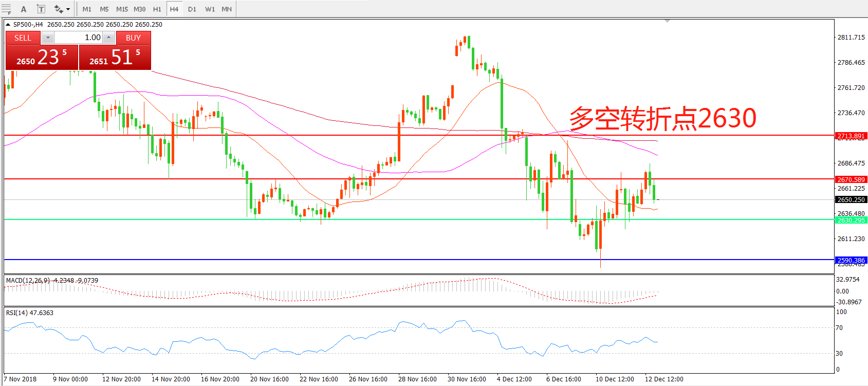
Task: Select the H1 timeframe button
Action: [x=157, y=9]
